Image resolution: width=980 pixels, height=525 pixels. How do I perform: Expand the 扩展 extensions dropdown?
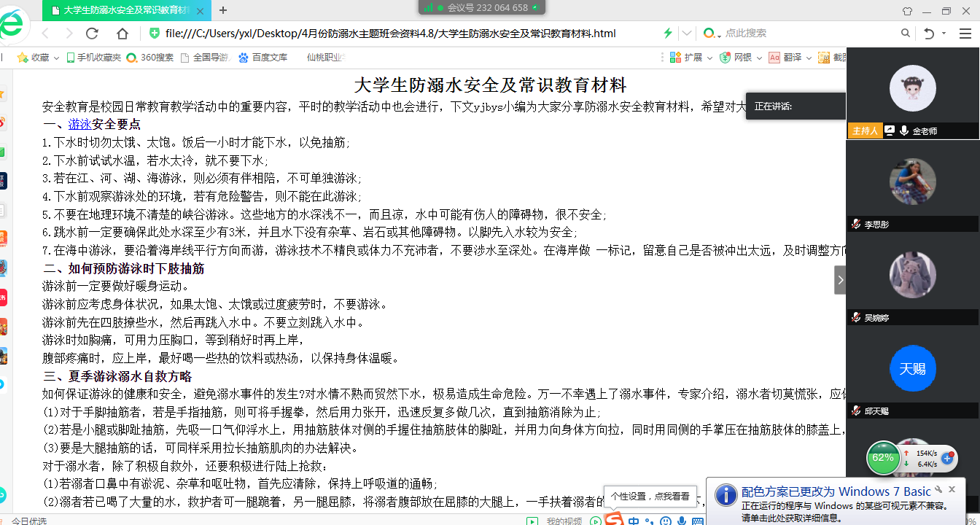click(x=709, y=58)
